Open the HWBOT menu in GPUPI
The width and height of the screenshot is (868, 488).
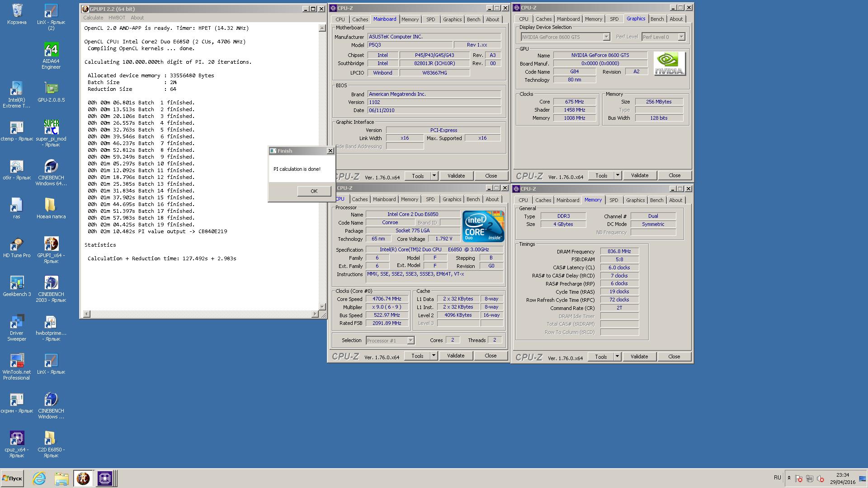click(x=117, y=18)
